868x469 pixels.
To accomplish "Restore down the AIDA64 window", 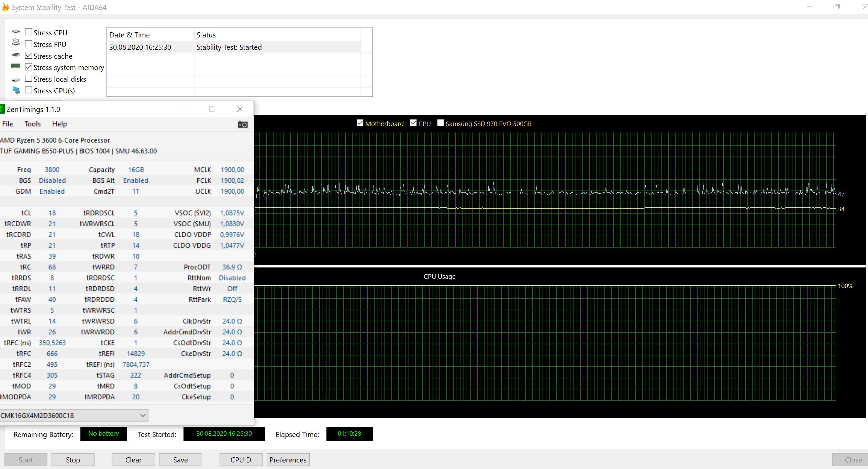I will click(x=837, y=7).
